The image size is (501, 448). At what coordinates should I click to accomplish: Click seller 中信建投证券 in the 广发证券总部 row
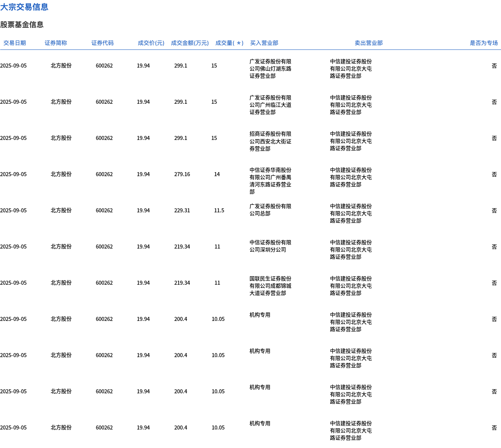point(351,214)
